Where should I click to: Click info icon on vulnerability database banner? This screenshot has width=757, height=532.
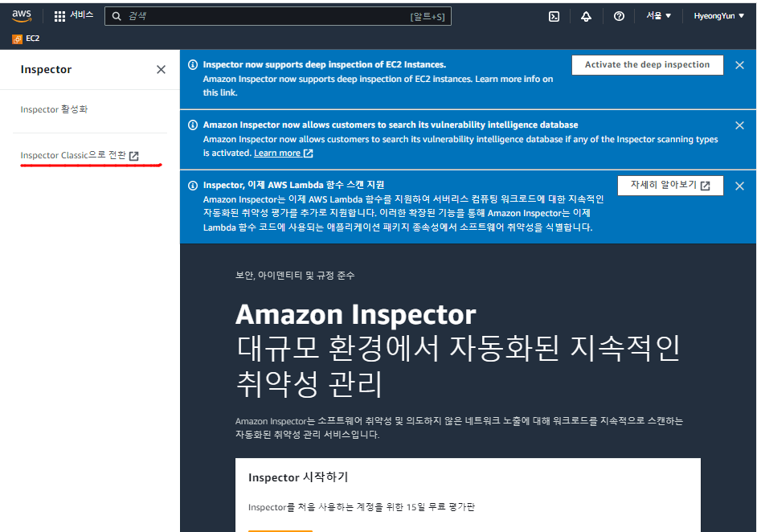click(193, 125)
